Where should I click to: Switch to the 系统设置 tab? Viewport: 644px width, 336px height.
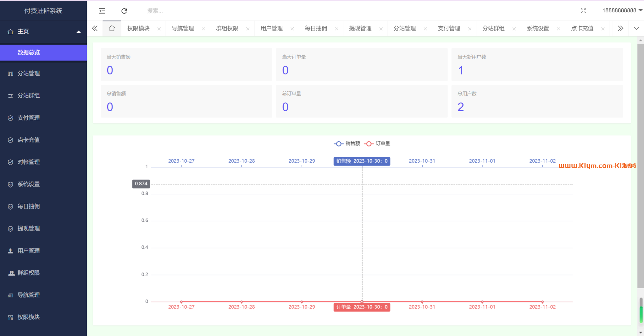(538, 29)
